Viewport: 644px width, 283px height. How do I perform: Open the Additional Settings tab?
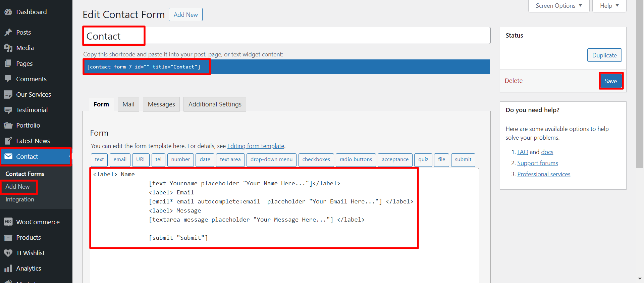point(215,104)
